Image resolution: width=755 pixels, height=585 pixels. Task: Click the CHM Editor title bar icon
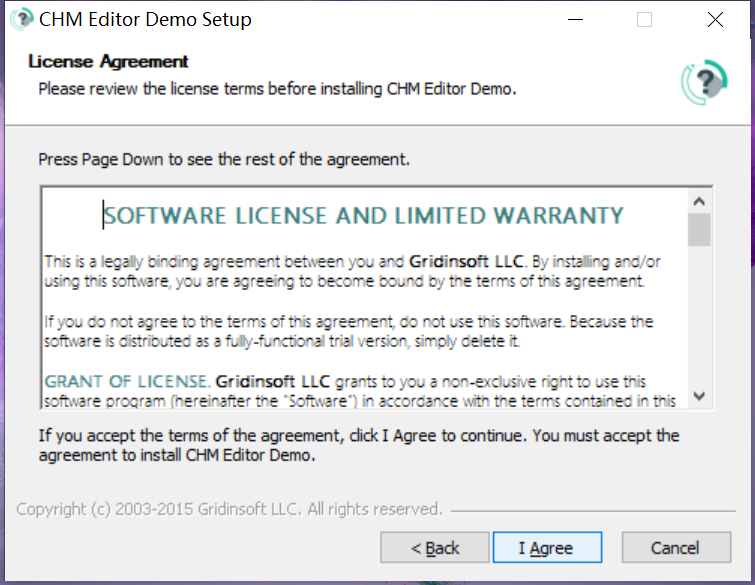coord(21,19)
